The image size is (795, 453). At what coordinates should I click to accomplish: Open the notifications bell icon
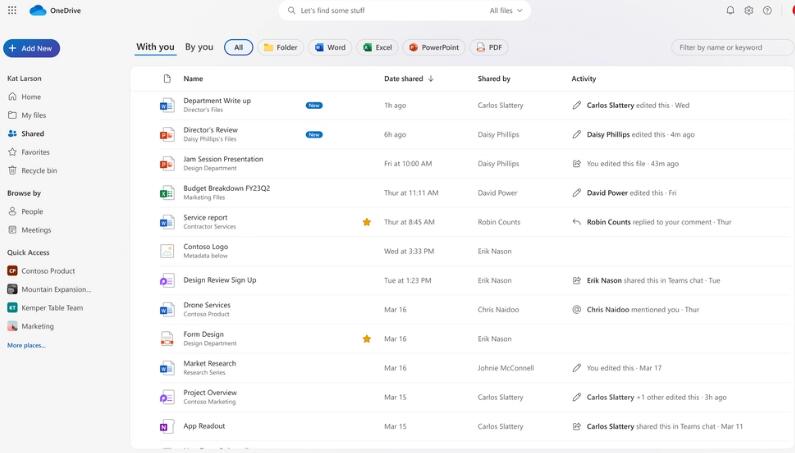point(730,10)
